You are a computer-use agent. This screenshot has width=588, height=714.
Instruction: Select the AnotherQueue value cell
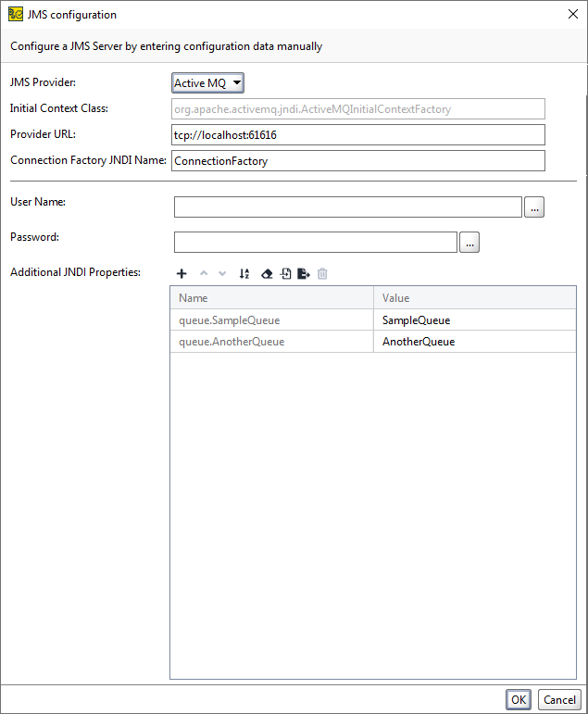click(x=475, y=342)
